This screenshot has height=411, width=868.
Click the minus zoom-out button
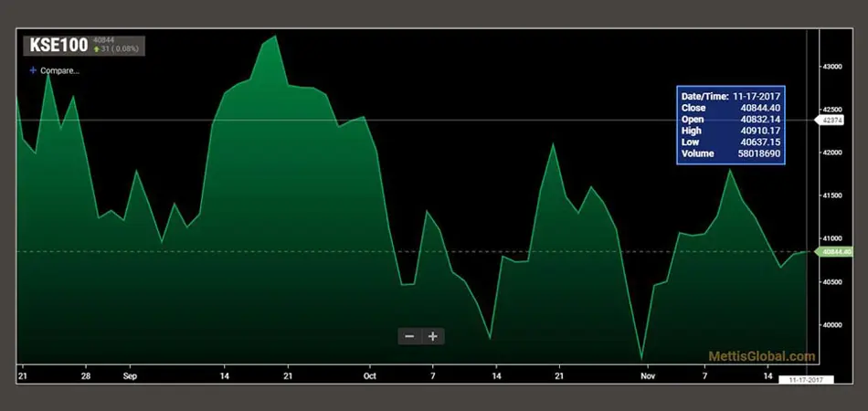coord(409,336)
